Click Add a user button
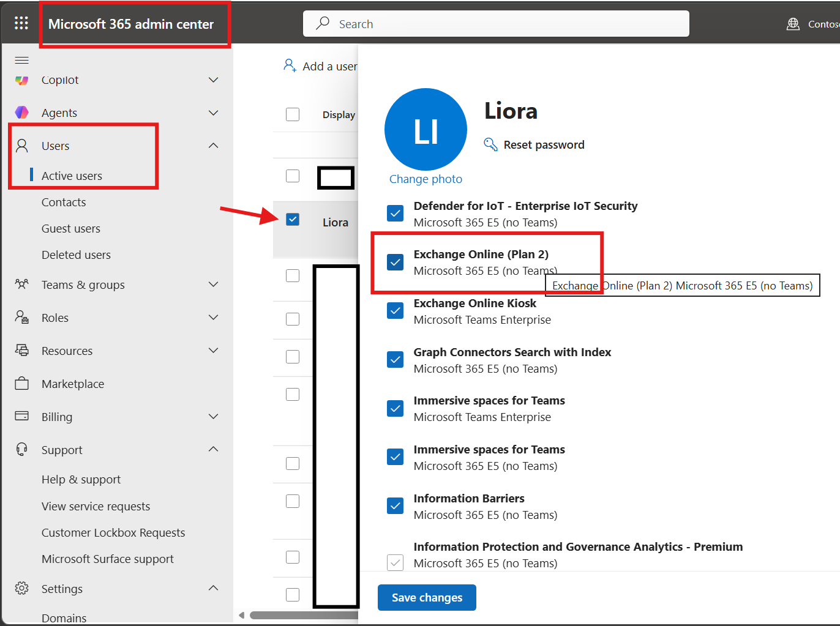840x626 pixels. point(320,66)
